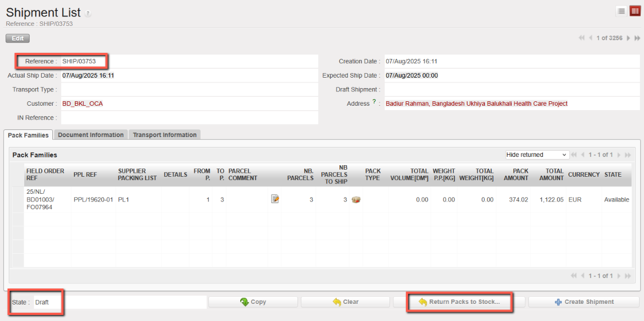
Task: Select the row checkbox cell for PPL/19620-01
Action: click(x=18, y=199)
